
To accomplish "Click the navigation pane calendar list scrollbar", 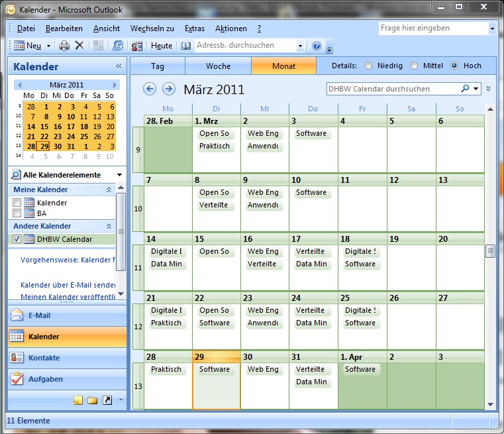I will [x=121, y=232].
